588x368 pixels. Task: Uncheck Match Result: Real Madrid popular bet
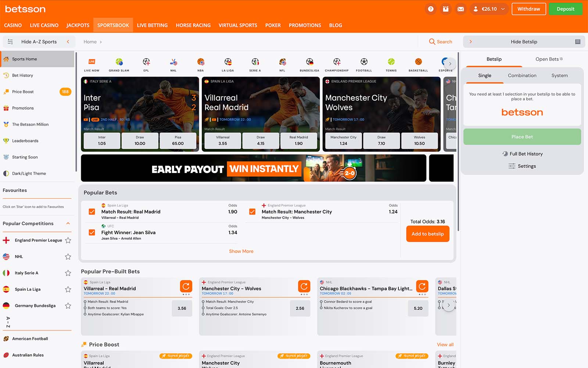pyautogui.click(x=92, y=212)
